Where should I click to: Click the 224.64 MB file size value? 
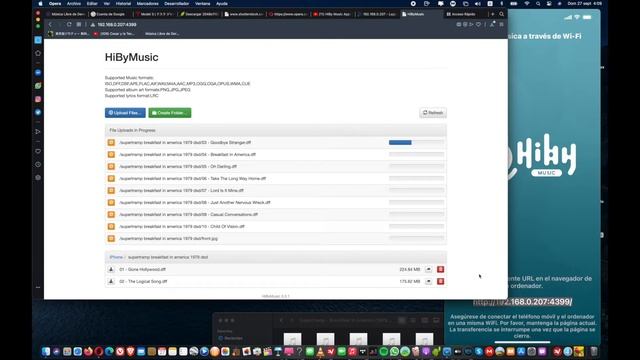[409, 269]
